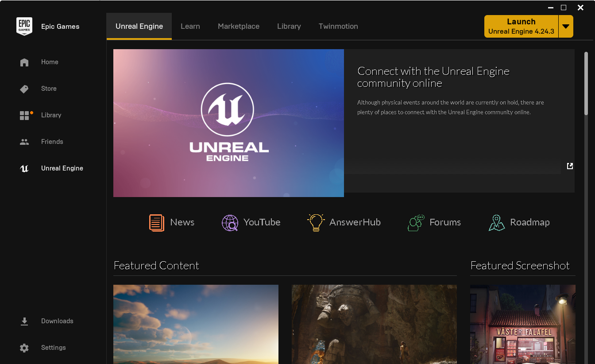Screen dimensions: 595x364
Task: Click the banner description paragraph text
Action: coord(451,107)
